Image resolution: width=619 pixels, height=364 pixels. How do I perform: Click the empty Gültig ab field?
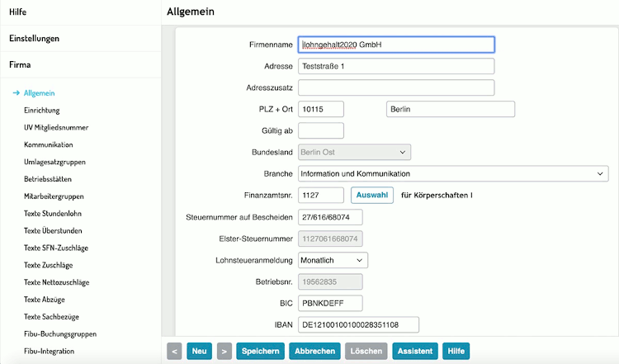320,130
